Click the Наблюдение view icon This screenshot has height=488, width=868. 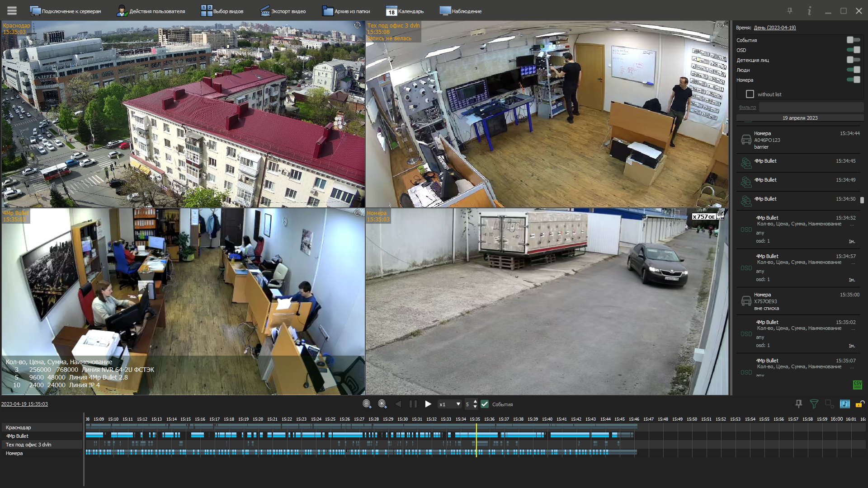(445, 11)
